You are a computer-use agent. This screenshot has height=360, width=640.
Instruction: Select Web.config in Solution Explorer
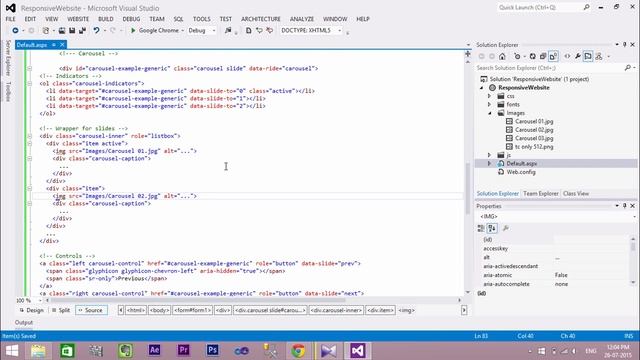[521, 172]
